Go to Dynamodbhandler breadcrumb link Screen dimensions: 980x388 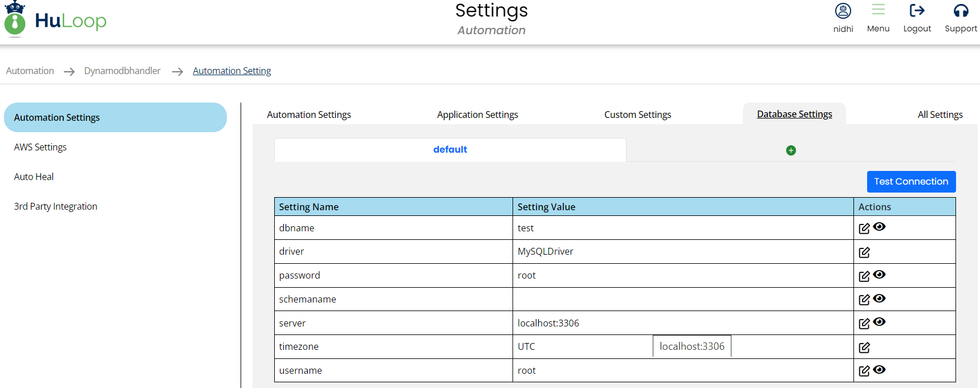[122, 71]
